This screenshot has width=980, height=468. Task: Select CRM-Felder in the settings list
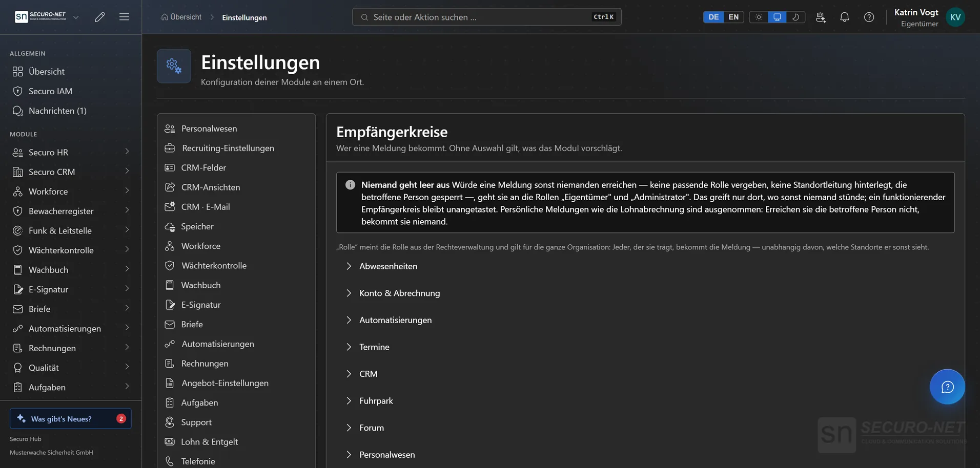pyautogui.click(x=236, y=167)
